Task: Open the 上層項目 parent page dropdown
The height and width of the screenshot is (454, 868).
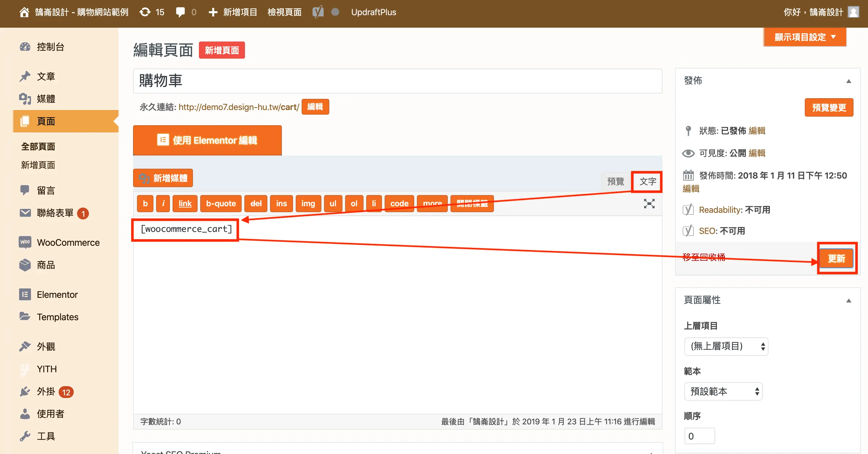Action: (726, 346)
